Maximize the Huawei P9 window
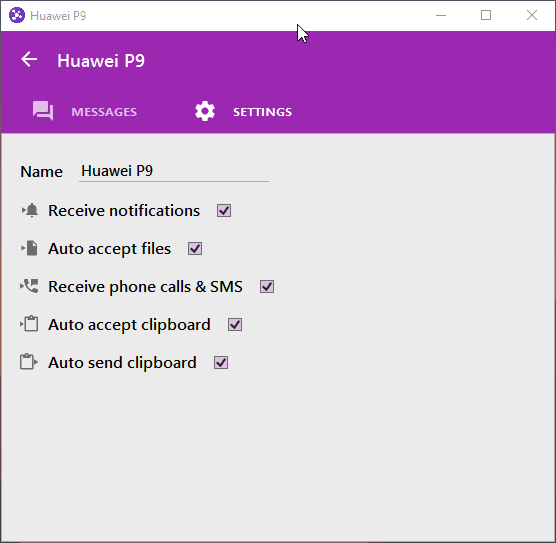 (486, 15)
